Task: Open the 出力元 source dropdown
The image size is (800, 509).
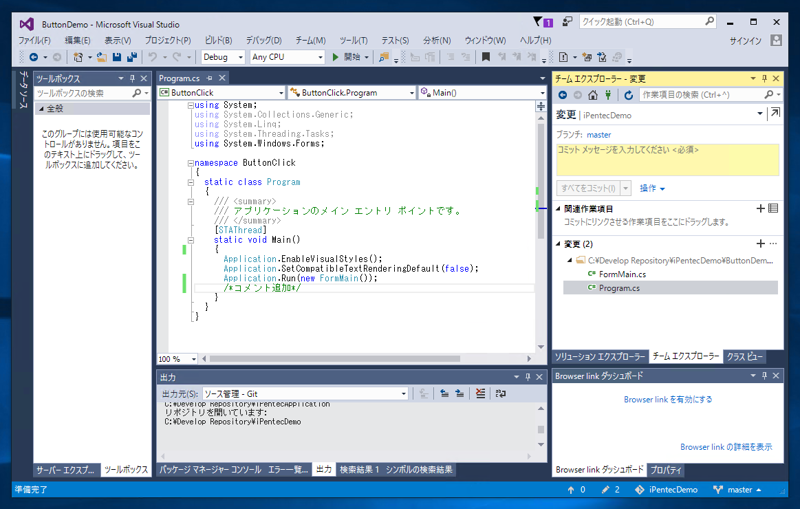Action: (x=305, y=394)
